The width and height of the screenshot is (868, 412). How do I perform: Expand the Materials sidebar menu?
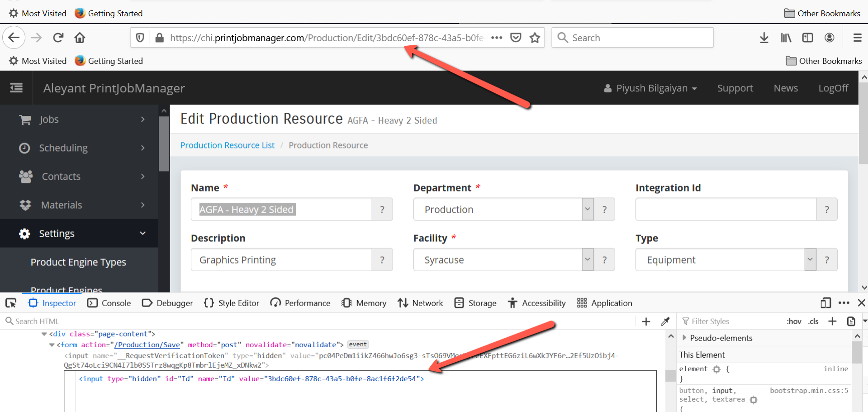point(79,205)
